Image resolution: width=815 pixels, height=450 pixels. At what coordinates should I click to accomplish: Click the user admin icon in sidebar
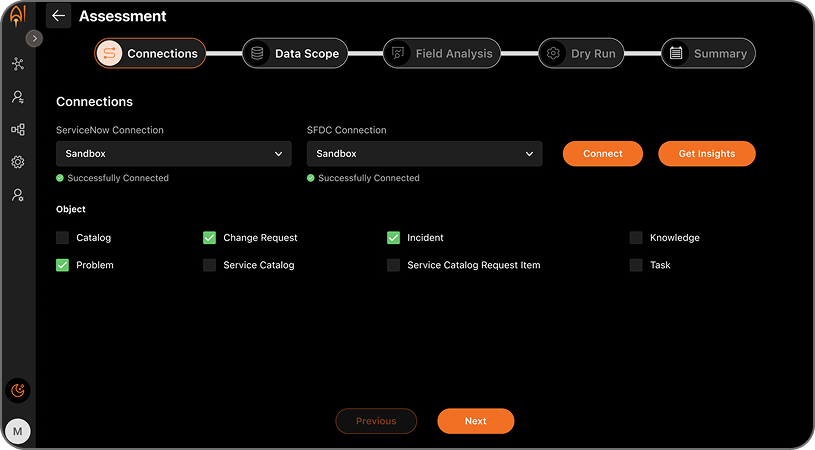tap(18, 195)
